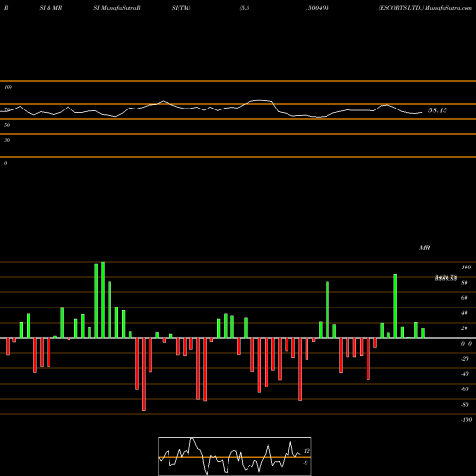Click the '(5,5' parameter text in header
Screen dimensions: 476x476
point(245,8)
